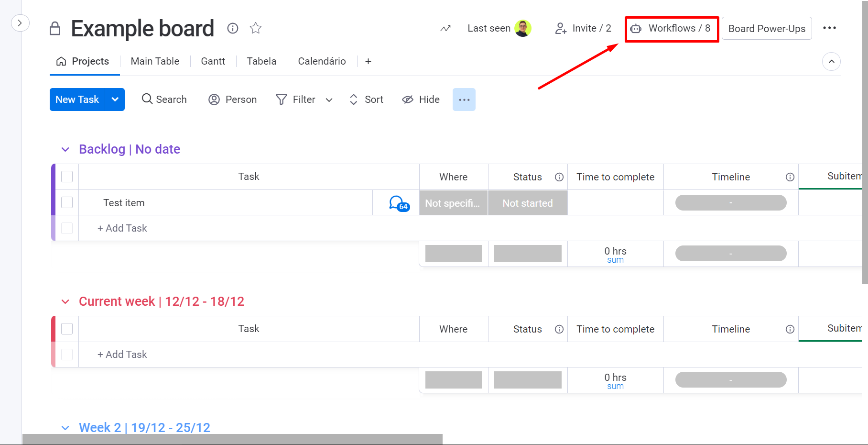Image resolution: width=868 pixels, height=445 pixels.
Task: Click the Backlog Status summary bar
Action: 528,254
